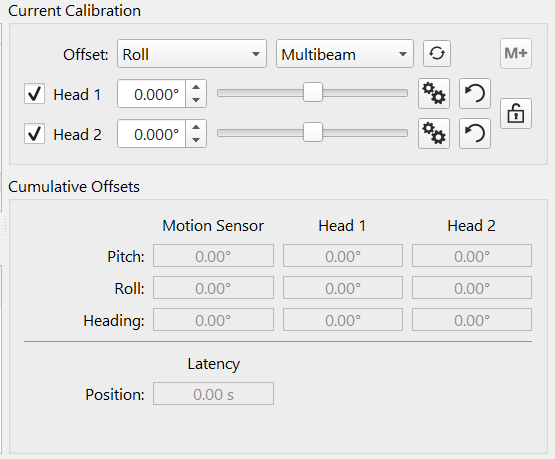Toggle the padlock link-heads button
The width and height of the screenshot is (555, 459).
516,114
